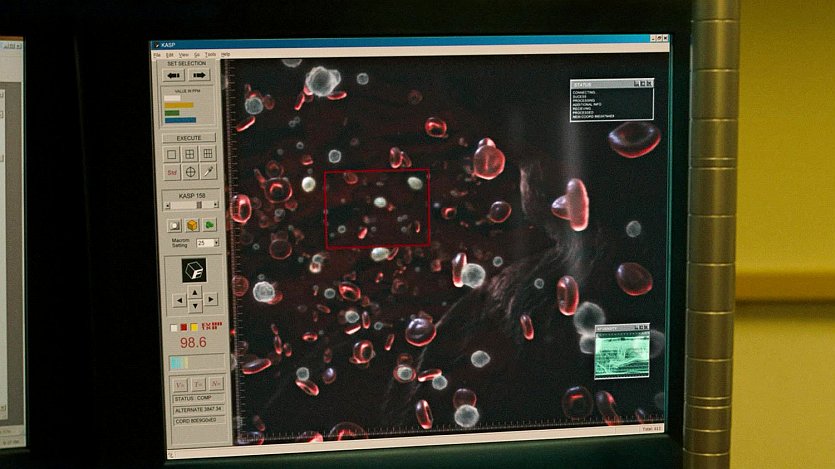Screen dimensions: 835x469
Task: Open the Macrom Setting dropdown
Action: click(207, 243)
